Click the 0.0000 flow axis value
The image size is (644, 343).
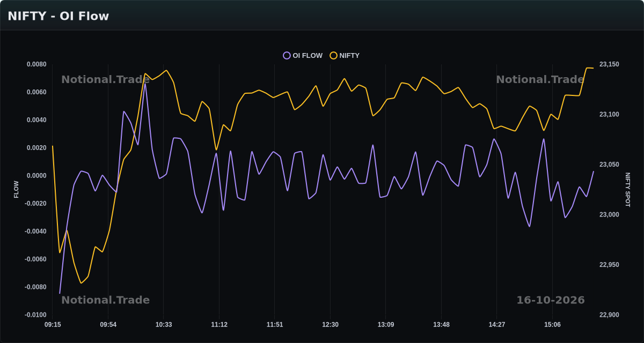[x=36, y=176]
